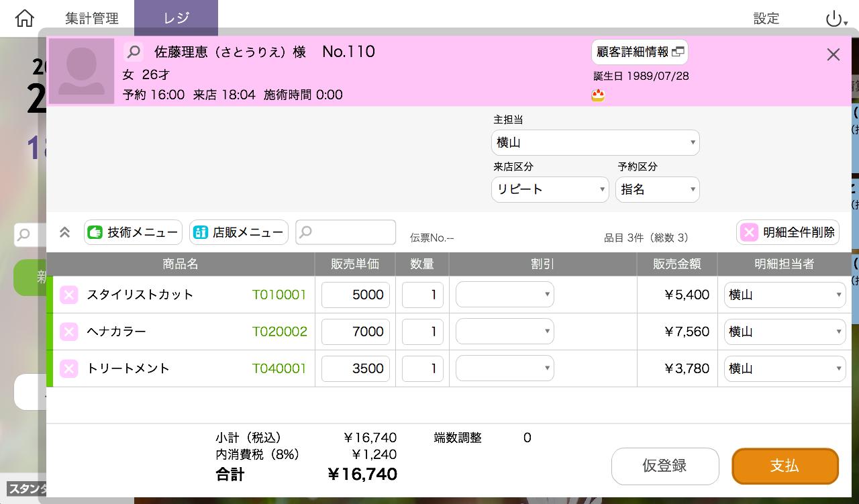Click the total ¥16,740 in bold

pos(362,474)
